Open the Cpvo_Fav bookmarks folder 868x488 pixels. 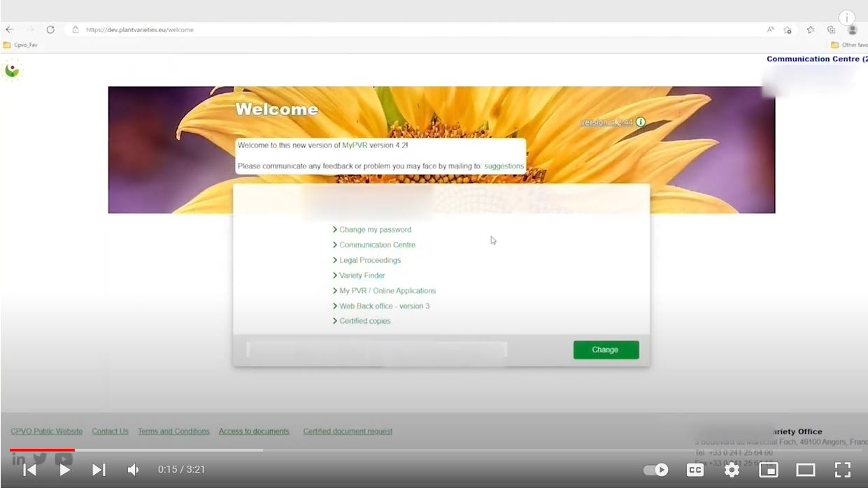click(x=20, y=45)
